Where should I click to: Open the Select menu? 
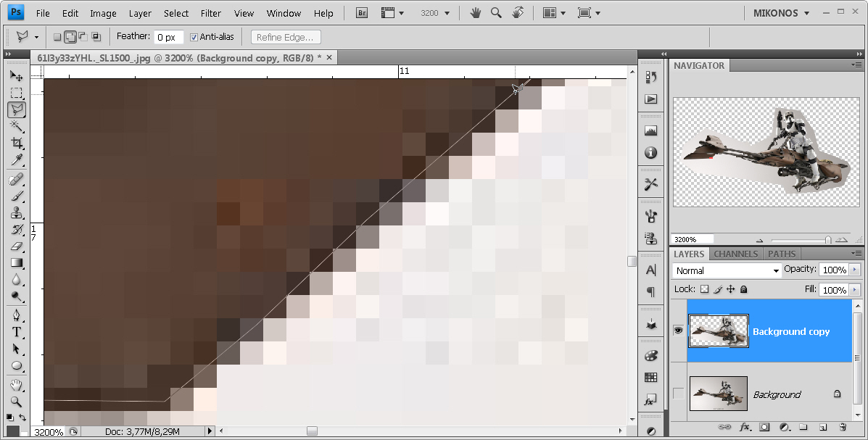click(176, 13)
